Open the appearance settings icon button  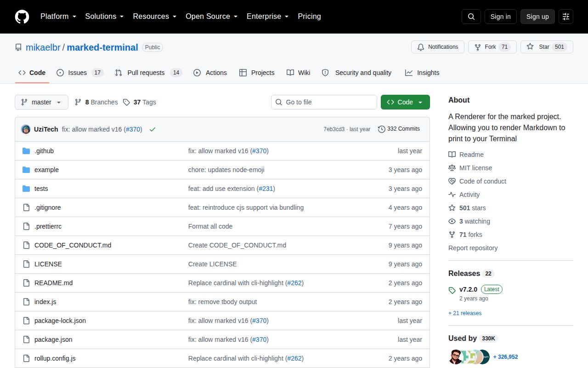click(566, 17)
